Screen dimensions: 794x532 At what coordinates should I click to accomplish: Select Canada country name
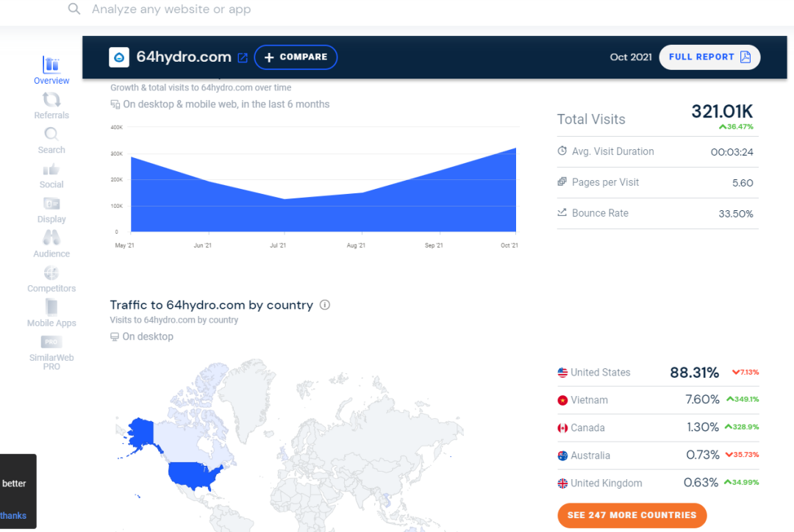click(x=588, y=428)
